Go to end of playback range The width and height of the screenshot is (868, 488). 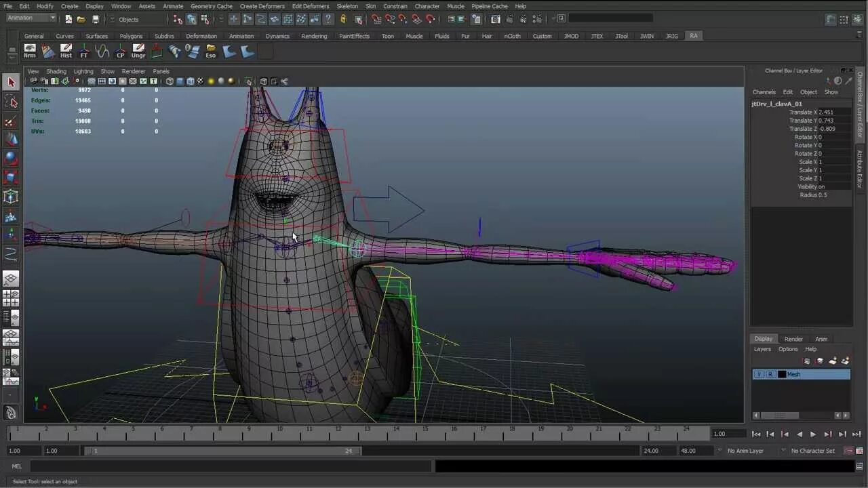856,434
